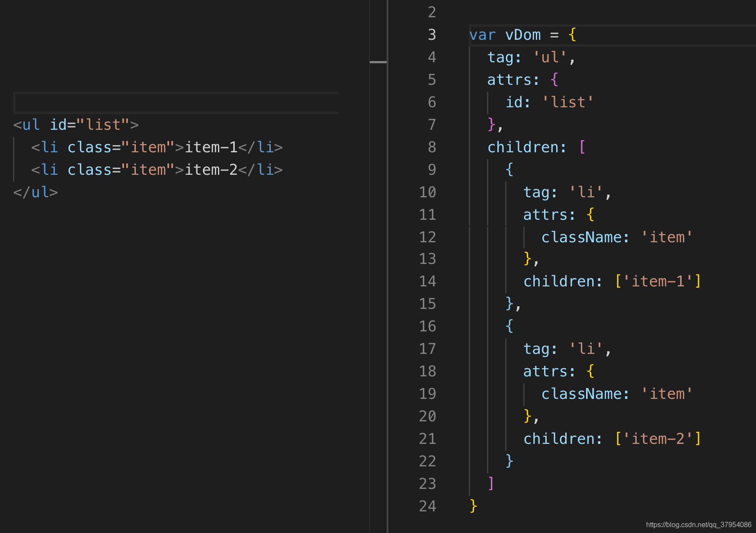
Task: Click className: 'item' on line 12
Action: coord(617,237)
